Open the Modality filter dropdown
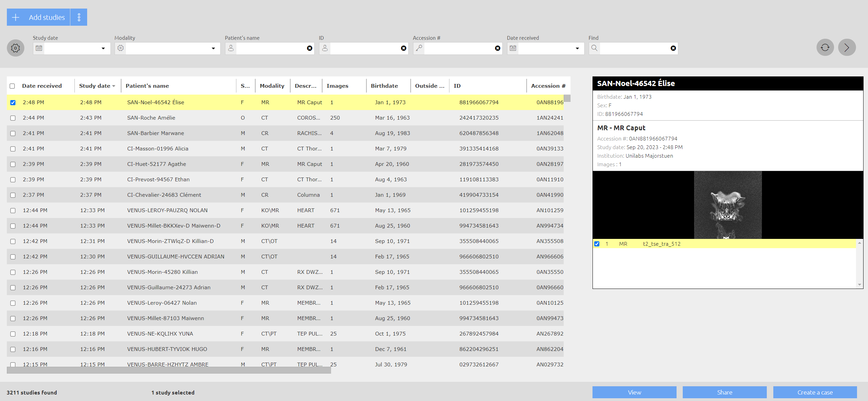Viewport: 868px width, 401px height. coord(213,48)
